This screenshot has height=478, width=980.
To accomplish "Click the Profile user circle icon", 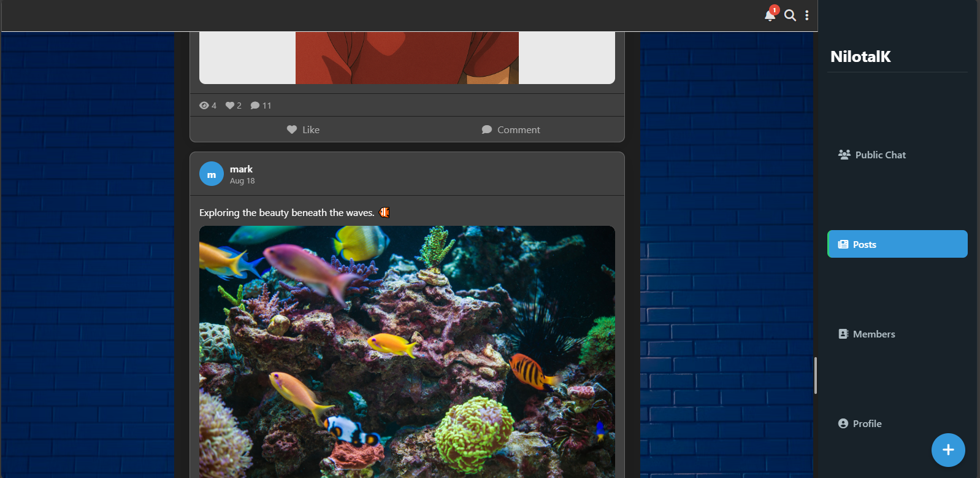I will click(843, 423).
